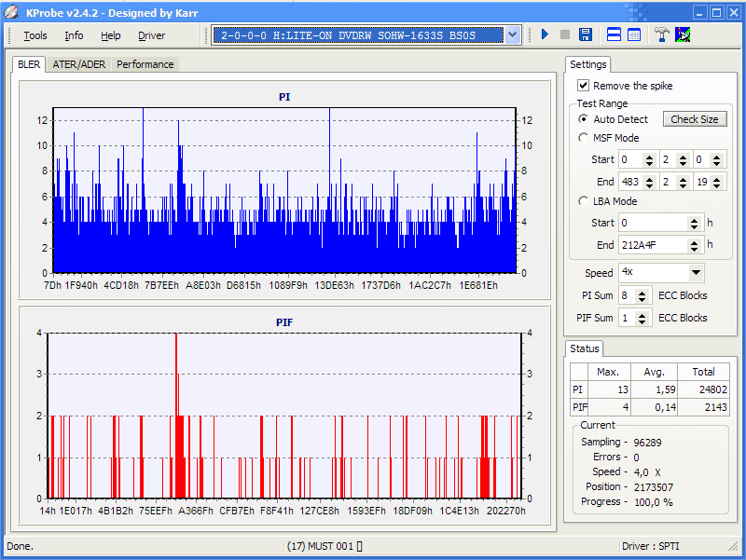Click the blue Start scan play icon

coord(546,35)
